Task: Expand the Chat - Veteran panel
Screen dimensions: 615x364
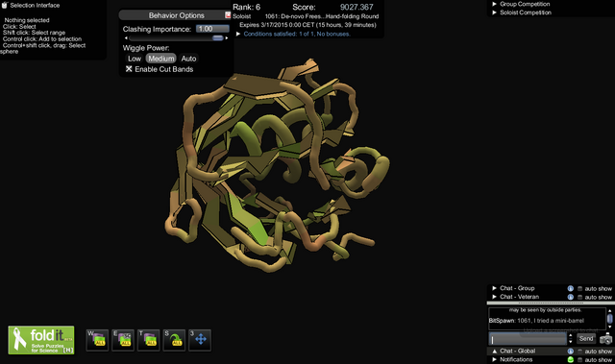Action: (x=494, y=297)
